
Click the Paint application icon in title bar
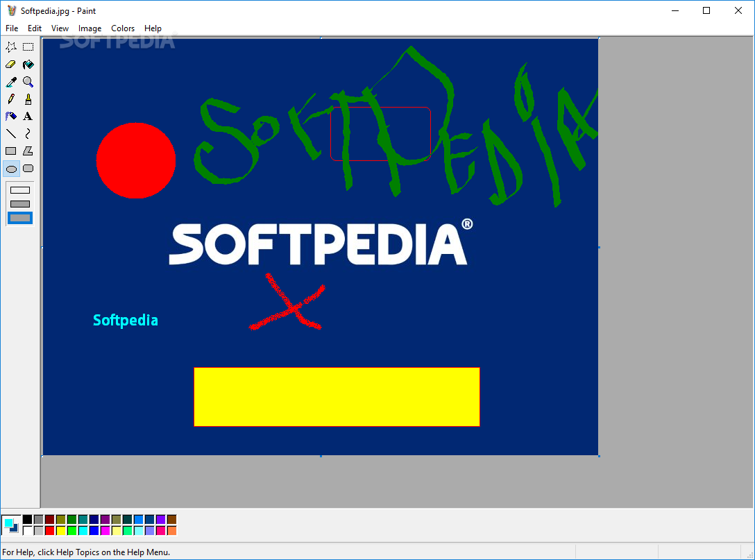12,10
